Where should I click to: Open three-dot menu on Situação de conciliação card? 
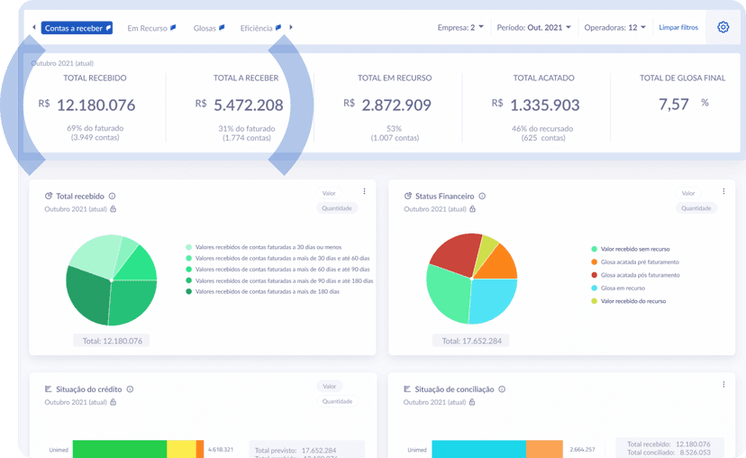[723, 384]
